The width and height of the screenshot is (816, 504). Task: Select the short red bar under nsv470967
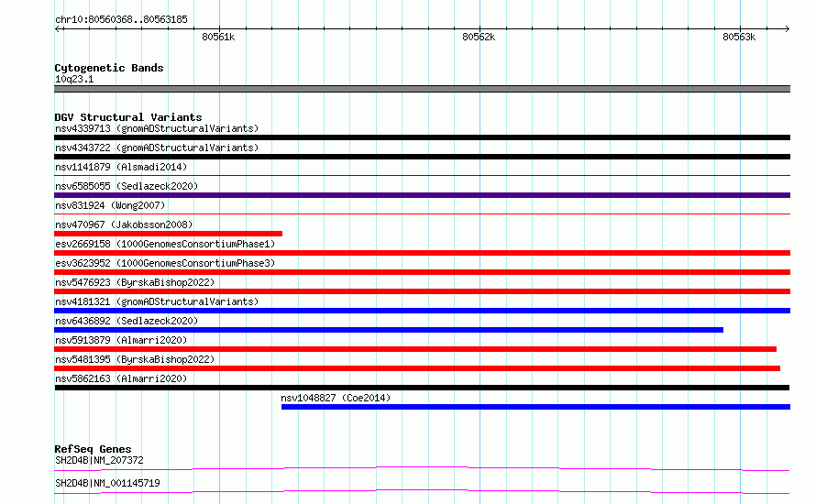point(168,234)
